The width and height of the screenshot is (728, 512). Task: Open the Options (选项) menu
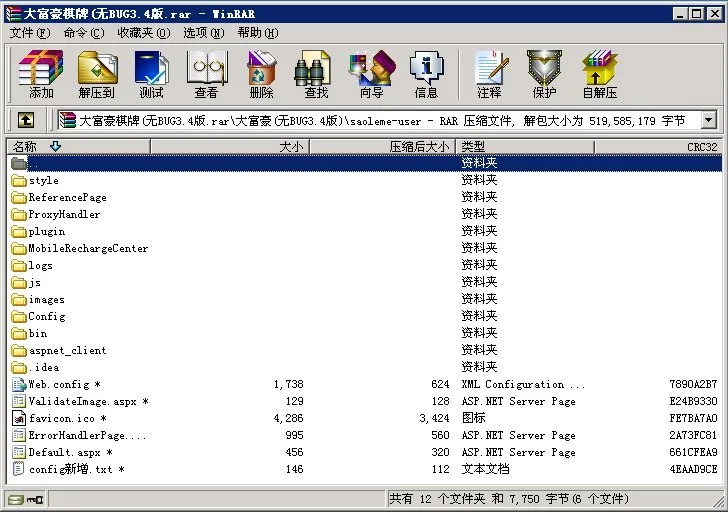[203, 33]
